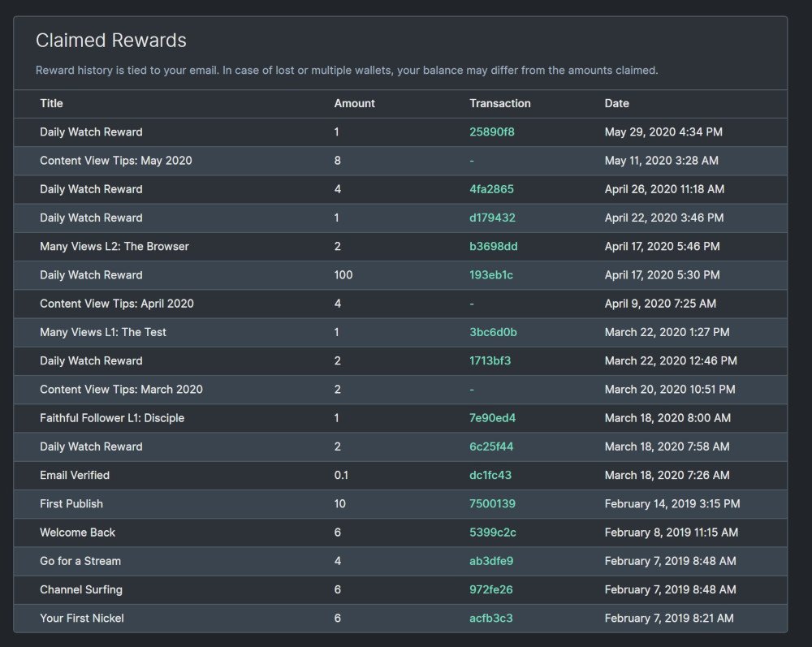Click date May 29, 2020 4:34 PM
Viewport: 812px width, 647px height.
(x=663, y=132)
